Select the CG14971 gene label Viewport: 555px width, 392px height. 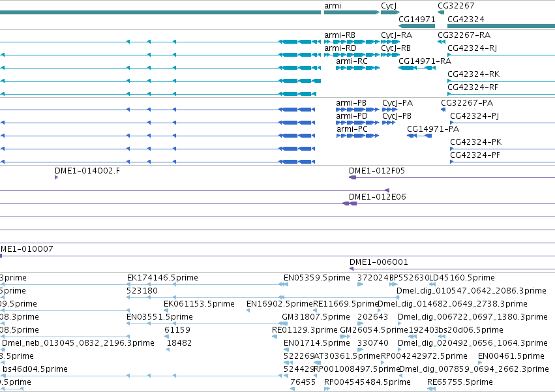click(417, 20)
